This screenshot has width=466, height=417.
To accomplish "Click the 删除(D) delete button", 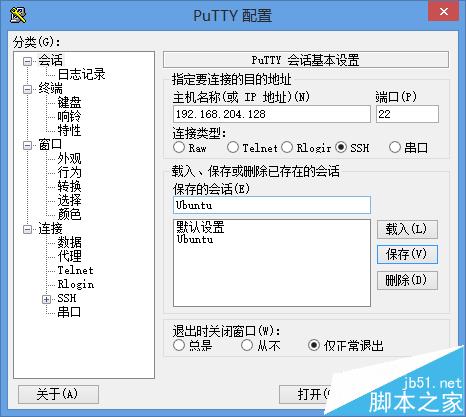I will coord(407,280).
